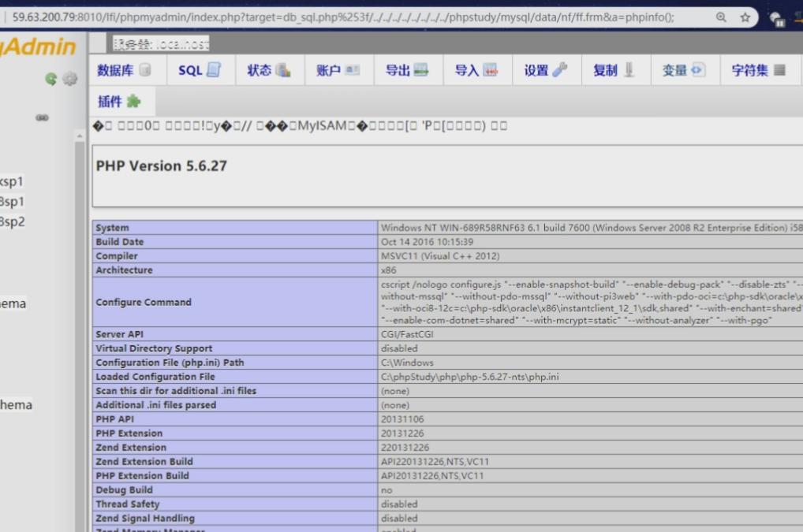The image size is (803, 532).
Task: Select the 8sp2 database in sidebar
Action: tap(13, 221)
